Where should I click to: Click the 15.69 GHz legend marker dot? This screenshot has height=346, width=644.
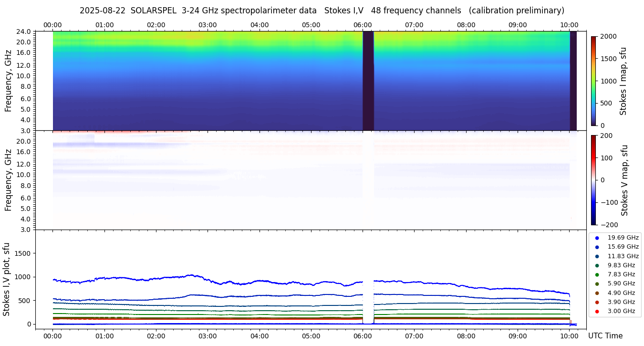click(597, 247)
